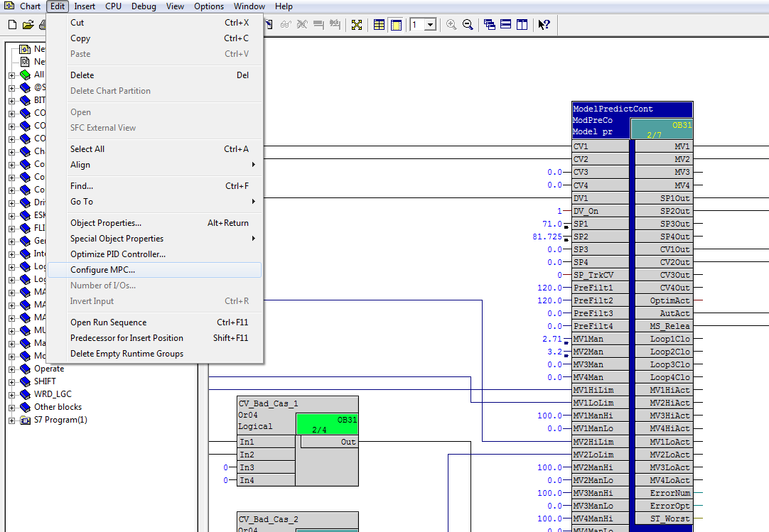
Task: Expand the S7 Program(1) tree node
Action: (x=11, y=420)
